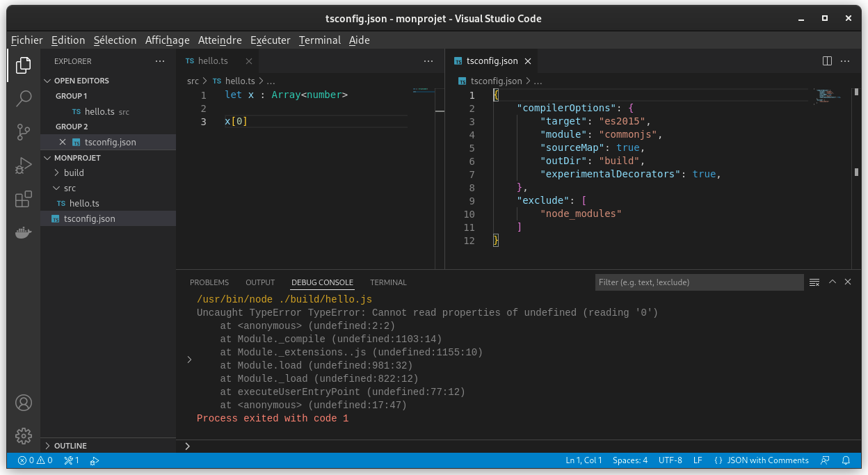
Task: Click the notifications bell in the status bar
Action: click(x=846, y=460)
